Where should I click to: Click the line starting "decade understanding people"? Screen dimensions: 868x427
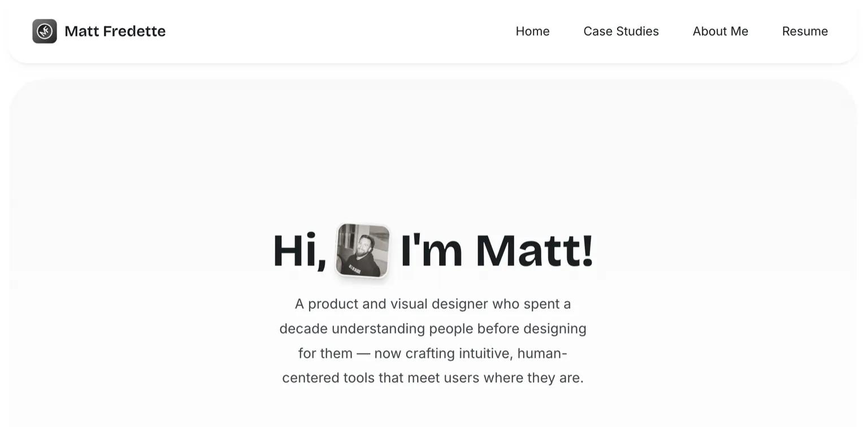tap(433, 329)
